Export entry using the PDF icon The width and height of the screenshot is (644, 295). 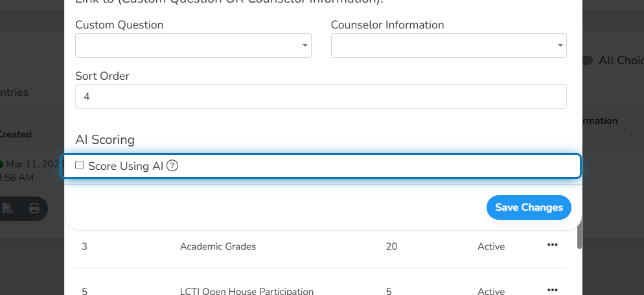click(x=7, y=209)
